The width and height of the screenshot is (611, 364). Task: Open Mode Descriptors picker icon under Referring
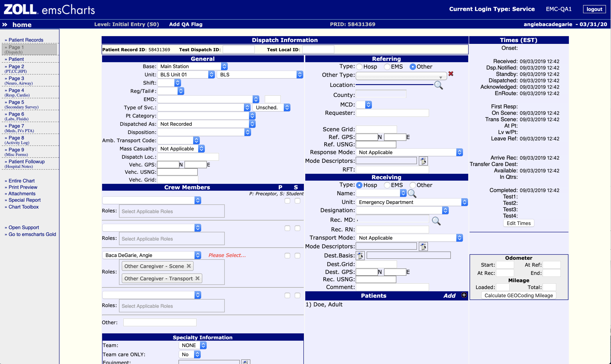(423, 161)
